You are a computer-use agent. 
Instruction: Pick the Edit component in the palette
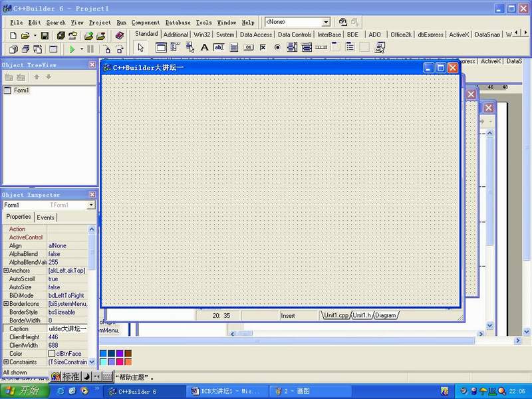click(x=219, y=47)
